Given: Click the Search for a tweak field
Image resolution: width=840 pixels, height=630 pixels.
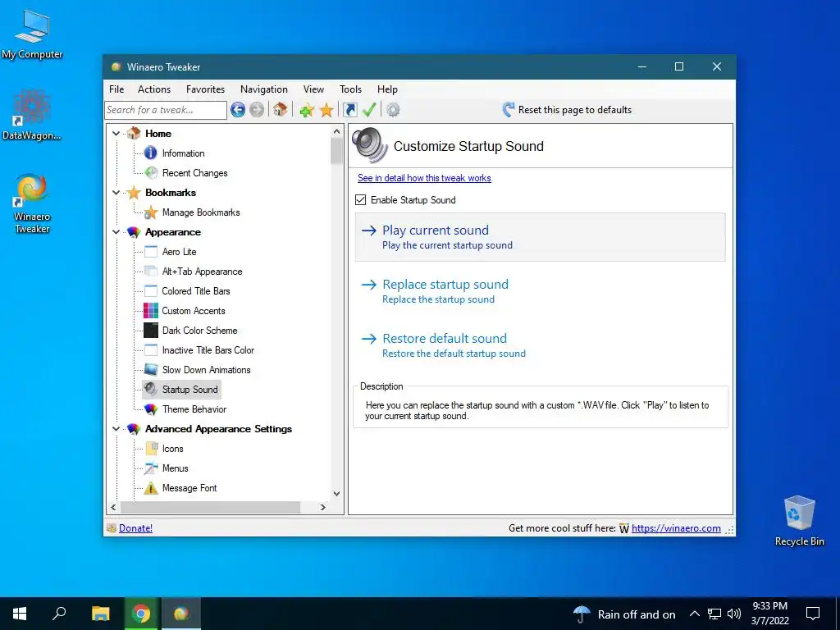Looking at the screenshot, I should [x=166, y=110].
